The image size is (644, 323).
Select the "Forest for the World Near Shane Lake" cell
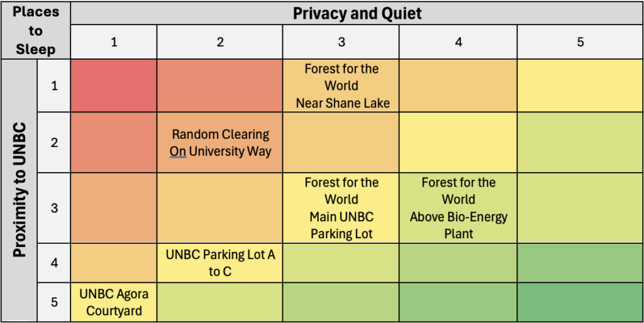pyautogui.click(x=341, y=86)
